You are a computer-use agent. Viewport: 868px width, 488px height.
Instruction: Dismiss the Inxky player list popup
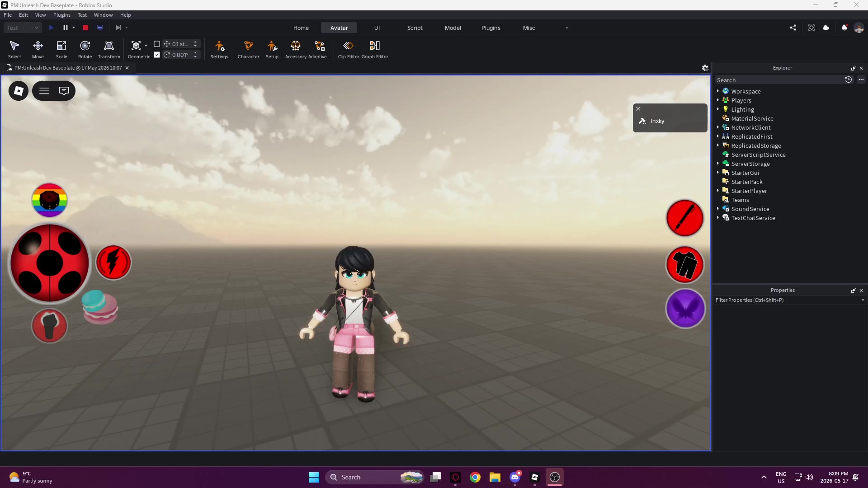pos(638,109)
